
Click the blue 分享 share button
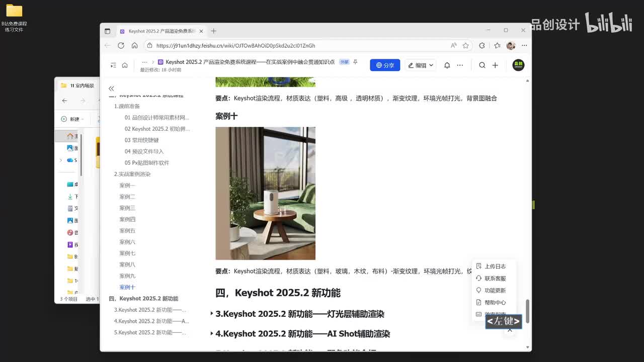[385, 65]
